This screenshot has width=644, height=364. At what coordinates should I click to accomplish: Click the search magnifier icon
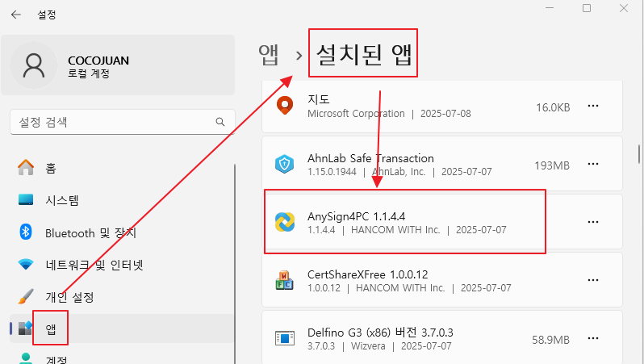220,122
